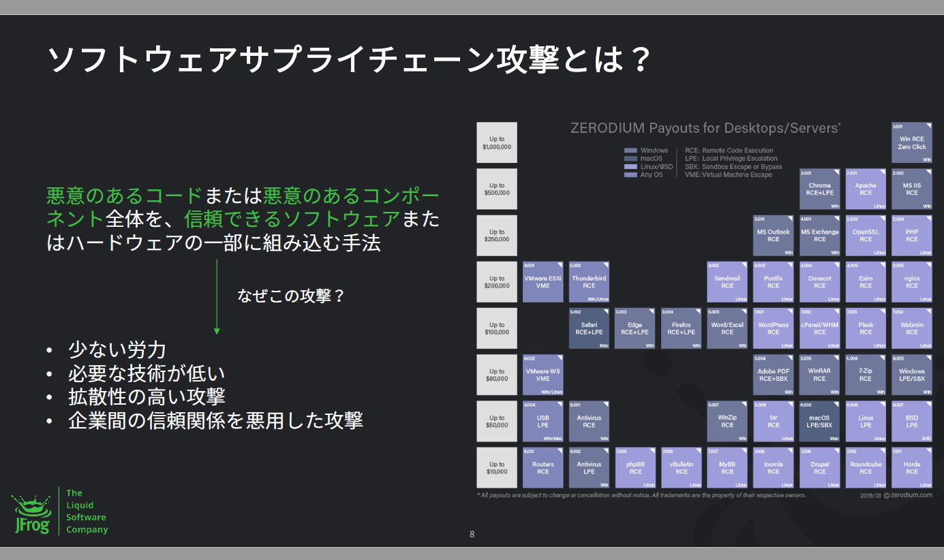The width and height of the screenshot is (944, 560).
Task: Click slide page number 8
Action: [x=472, y=534]
